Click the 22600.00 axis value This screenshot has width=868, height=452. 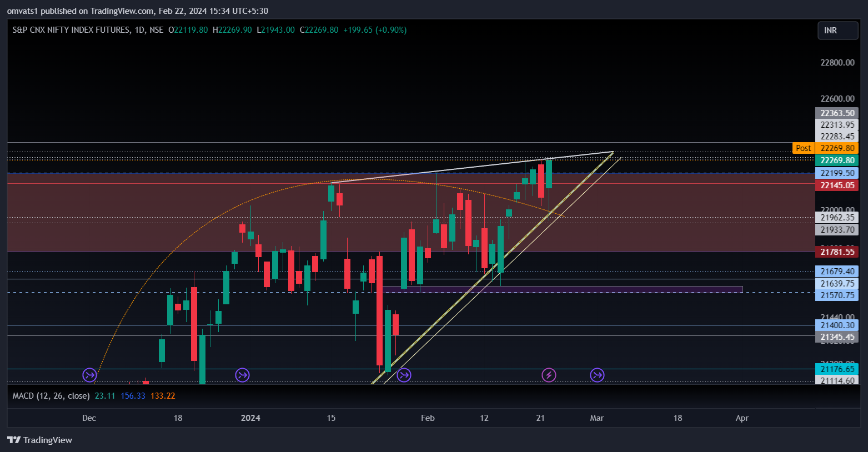point(837,99)
